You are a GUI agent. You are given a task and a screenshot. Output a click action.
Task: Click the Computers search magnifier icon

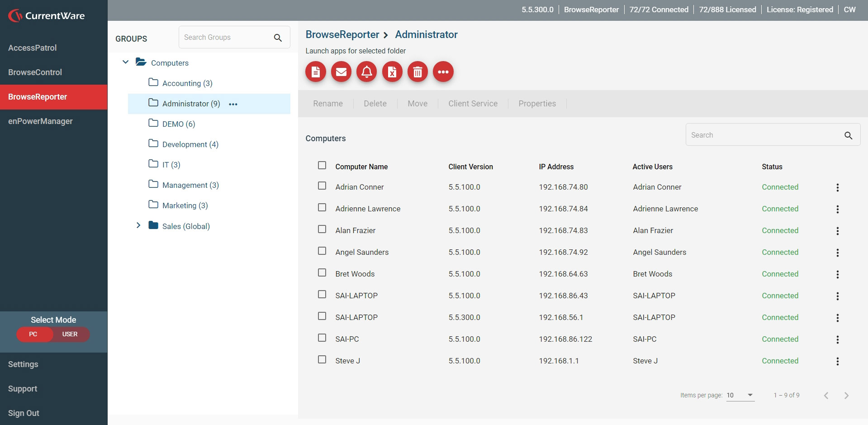coord(848,135)
